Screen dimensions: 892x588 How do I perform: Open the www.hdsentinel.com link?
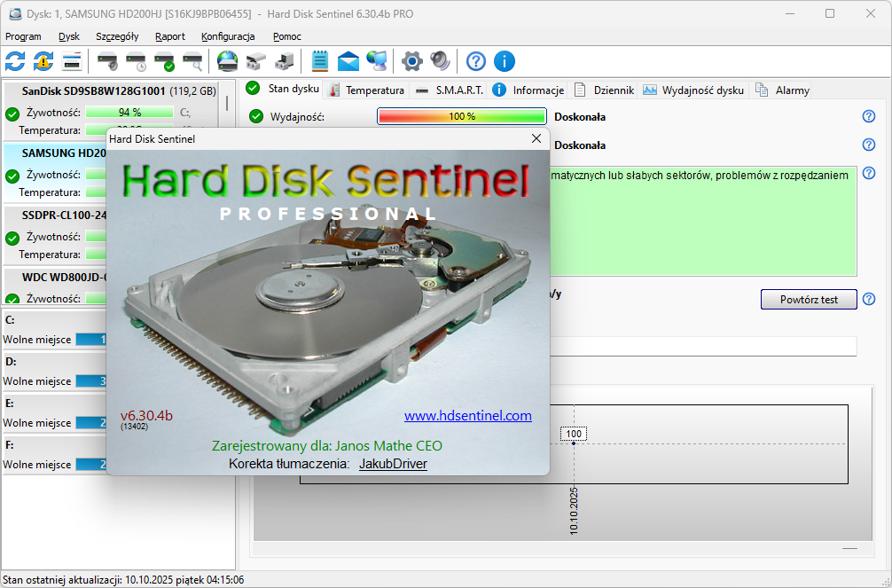click(467, 416)
